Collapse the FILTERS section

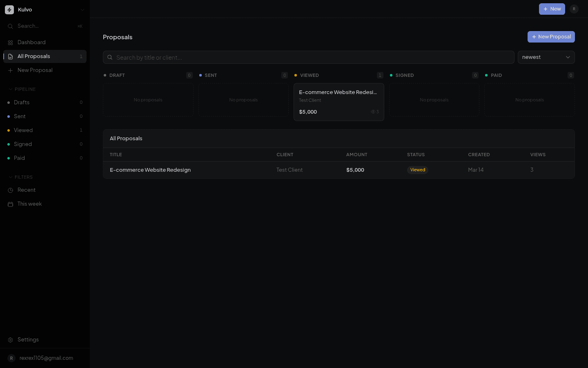(10, 177)
